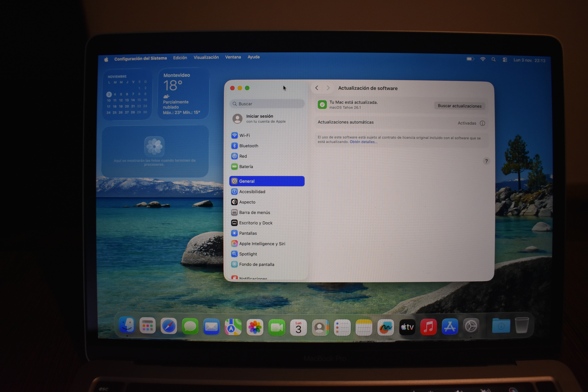Open the Ayuda menu

pos(254,57)
